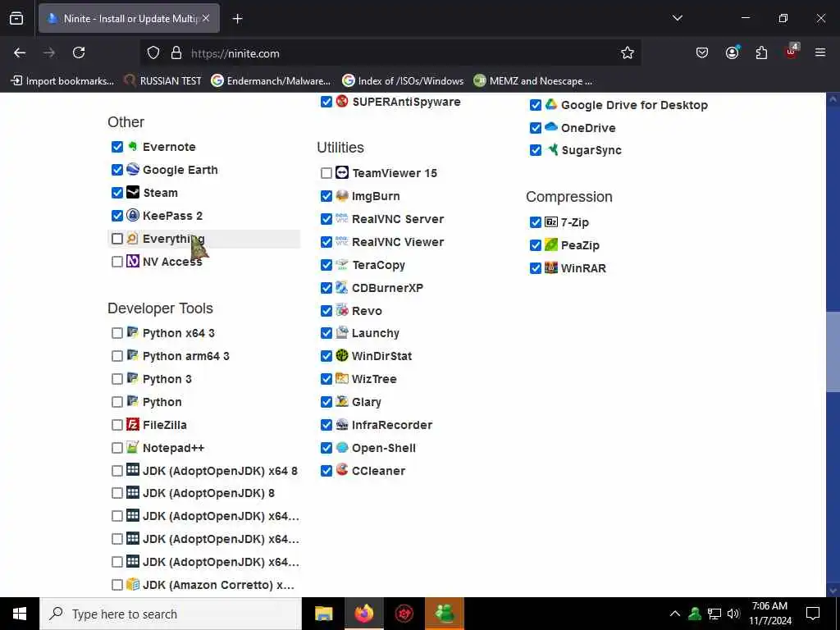Open the Firefox account icon
The width and height of the screenshot is (840, 630).
click(x=732, y=52)
